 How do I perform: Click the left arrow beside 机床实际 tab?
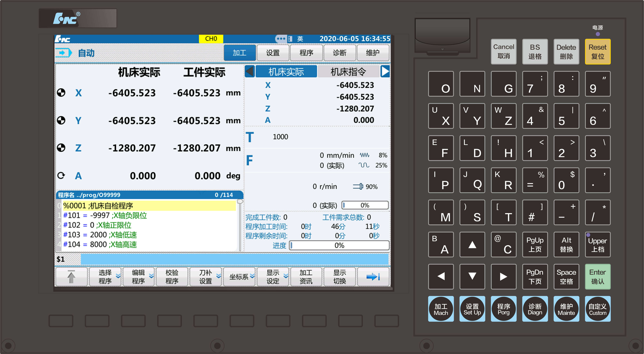250,72
